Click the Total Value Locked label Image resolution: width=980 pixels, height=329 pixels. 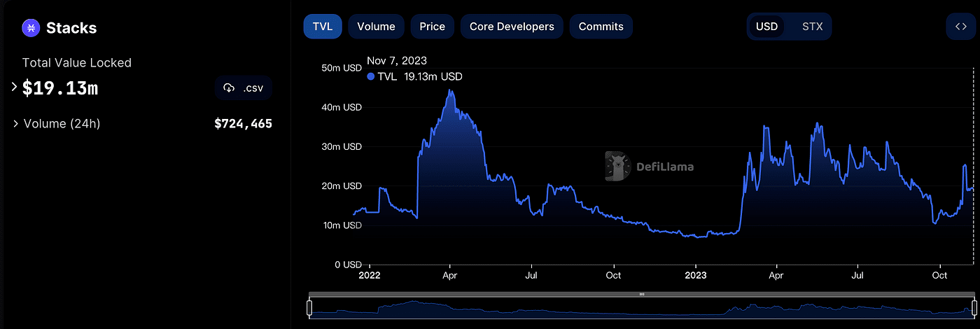(77, 62)
